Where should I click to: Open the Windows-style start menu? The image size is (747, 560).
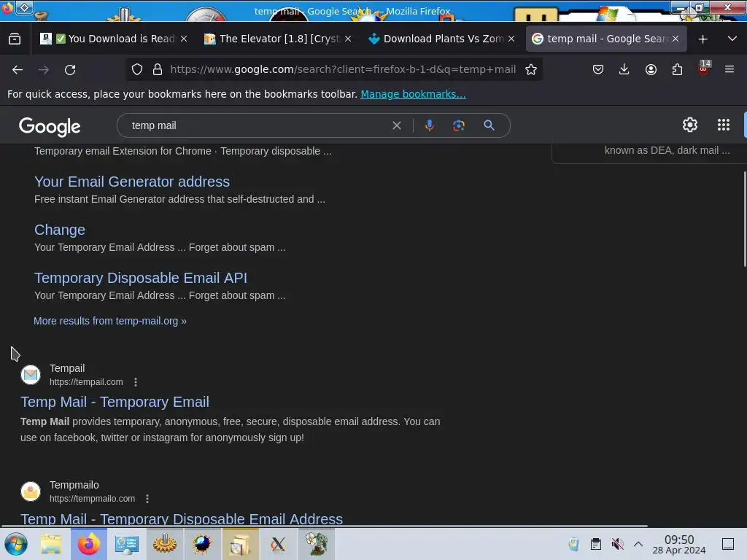(x=16, y=544)
